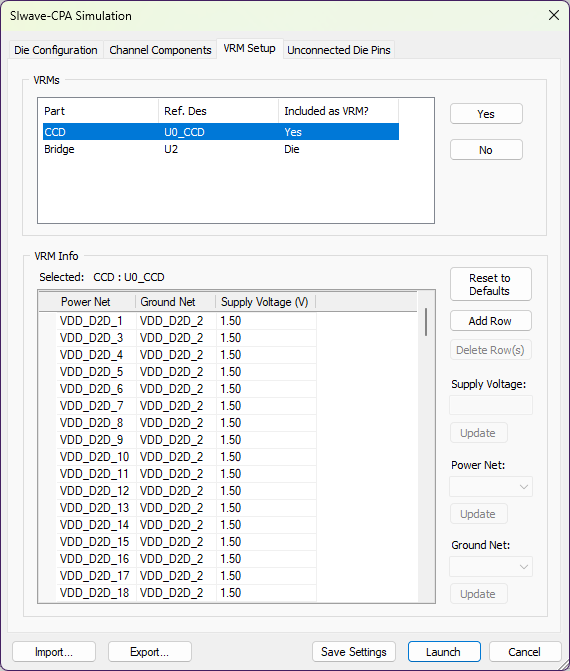The image size is (570, 671).
Task: Select the VDD_D2D_15 power net cell
Action: tap(96, 542)
